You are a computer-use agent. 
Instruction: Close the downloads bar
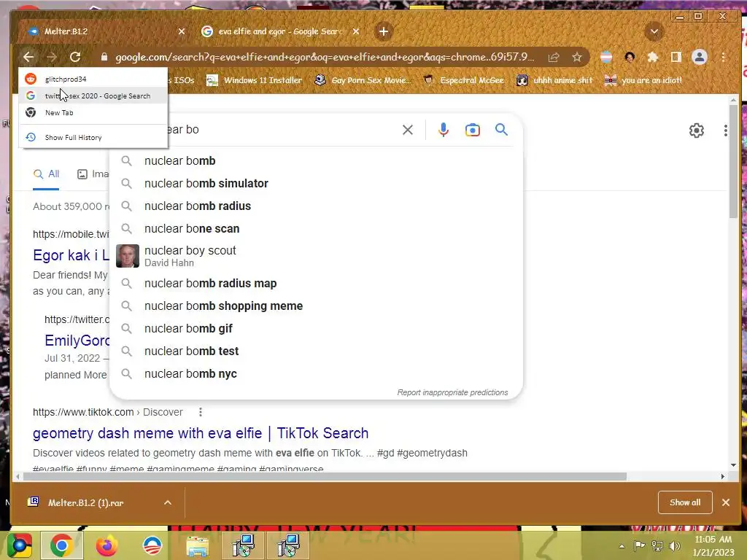click(x=726, y=502)
